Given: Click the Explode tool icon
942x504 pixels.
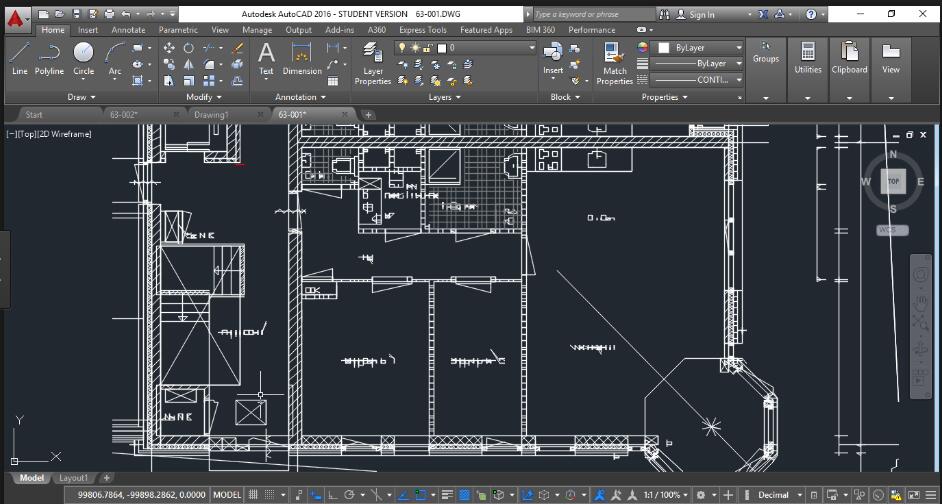Looking at the screenshot, I should [237, 64].
